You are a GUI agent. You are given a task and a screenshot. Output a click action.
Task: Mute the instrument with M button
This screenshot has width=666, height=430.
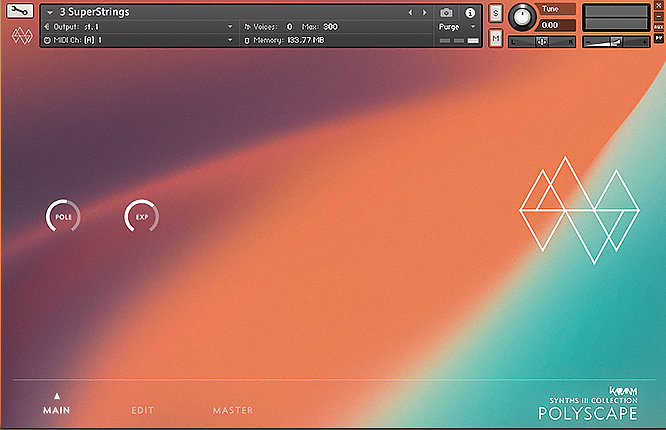495,39
